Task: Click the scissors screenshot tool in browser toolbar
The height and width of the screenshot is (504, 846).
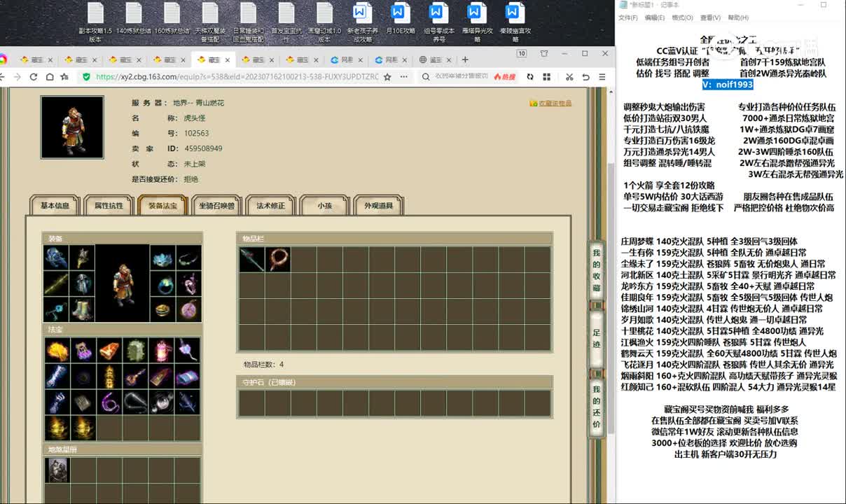Action: 569,76
